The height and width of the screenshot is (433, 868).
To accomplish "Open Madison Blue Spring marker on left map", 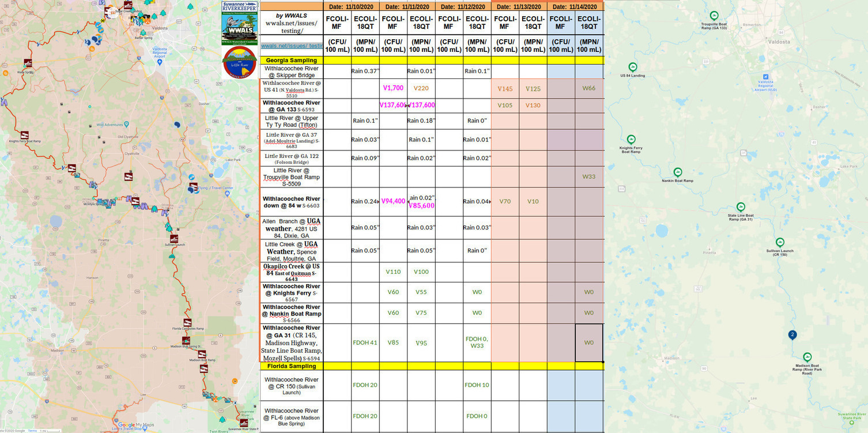I will point(186,341).
